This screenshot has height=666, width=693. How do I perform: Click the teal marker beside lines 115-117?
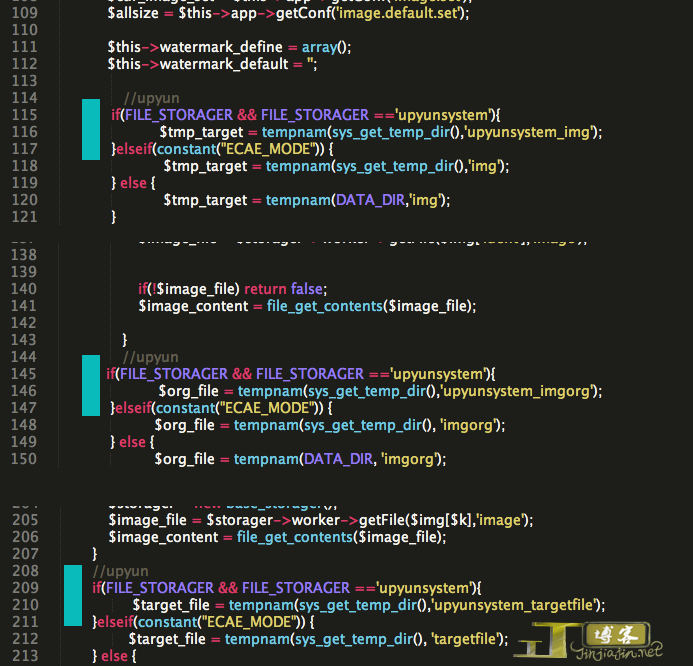click(x=90, y=130)
